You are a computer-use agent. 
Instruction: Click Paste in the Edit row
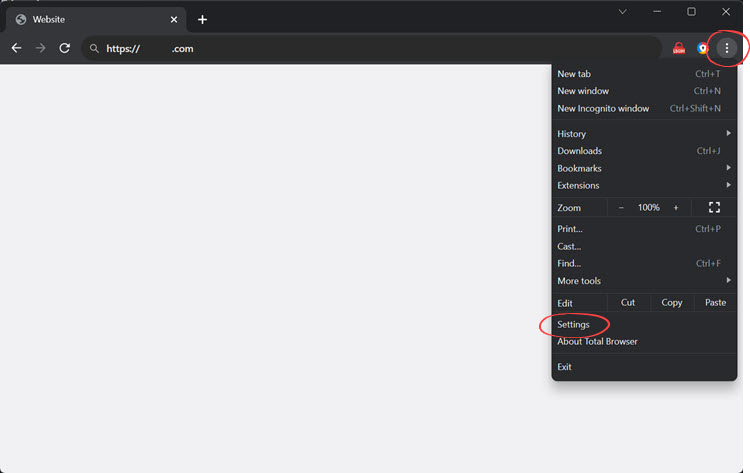coord(715,303)
